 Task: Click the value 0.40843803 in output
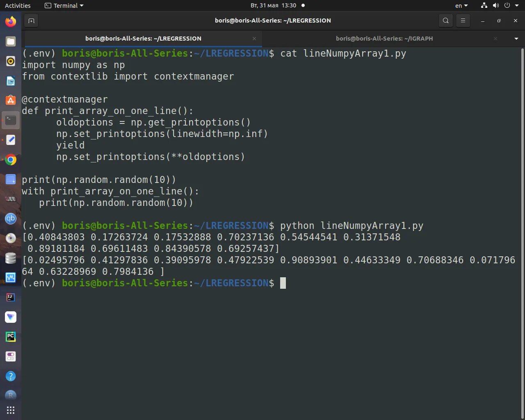(x=56, y=237)
